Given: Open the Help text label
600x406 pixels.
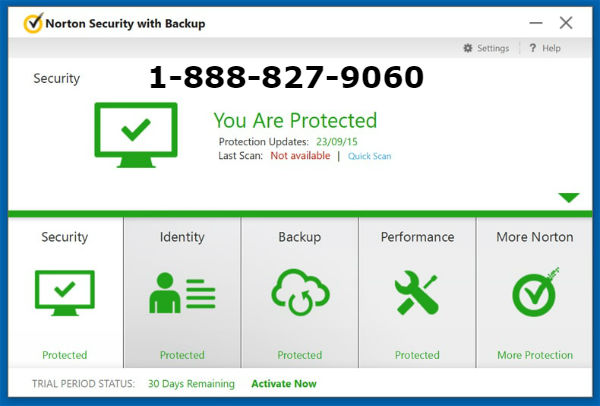Looking at the screenshot, I should (551, 48).
